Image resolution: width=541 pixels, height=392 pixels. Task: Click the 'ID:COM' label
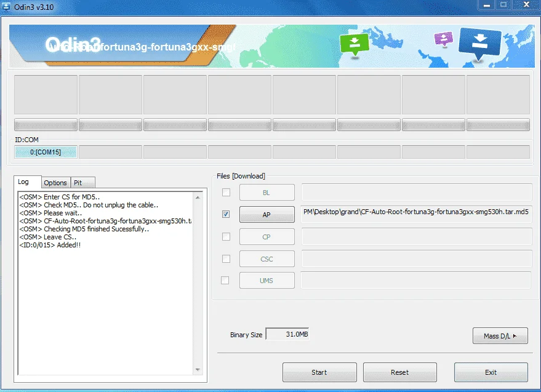[27, 140]
